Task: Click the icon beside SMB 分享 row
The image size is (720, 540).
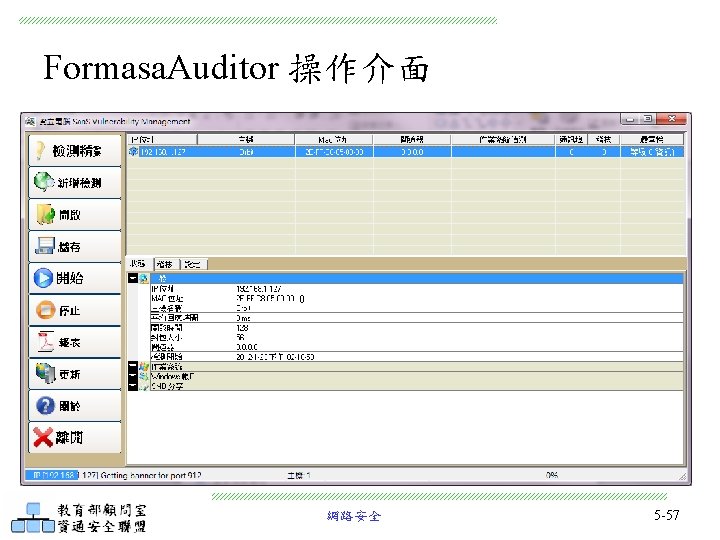Action: click(x=144, y=386)
